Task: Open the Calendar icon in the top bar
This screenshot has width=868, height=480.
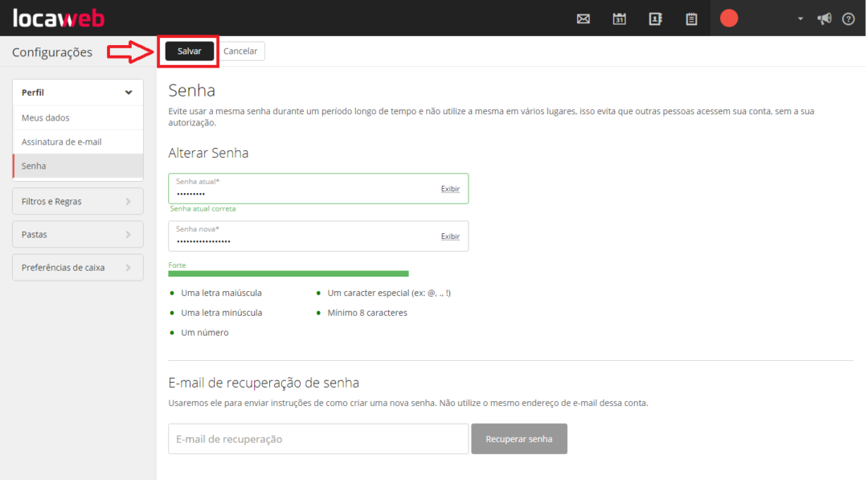Action: tap(619, 18)
